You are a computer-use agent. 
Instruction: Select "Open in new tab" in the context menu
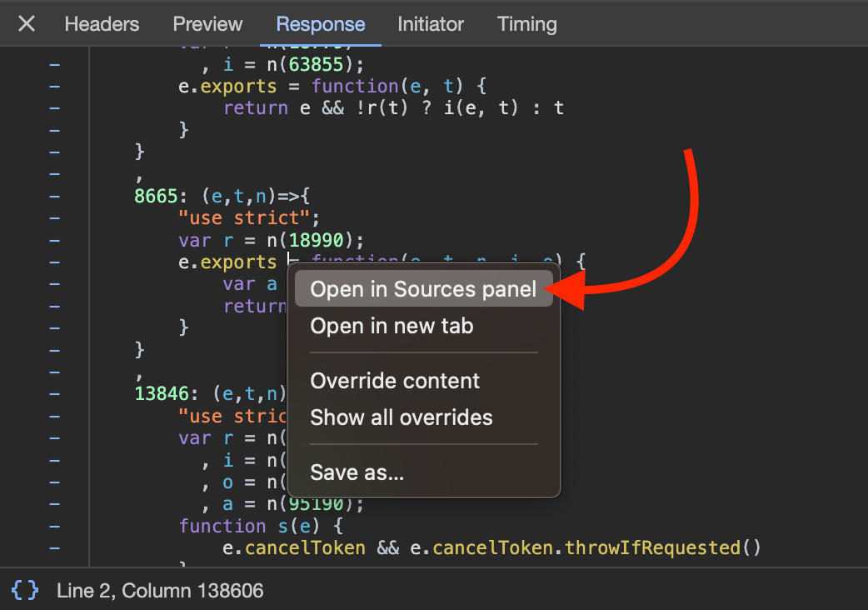(391, 326)
